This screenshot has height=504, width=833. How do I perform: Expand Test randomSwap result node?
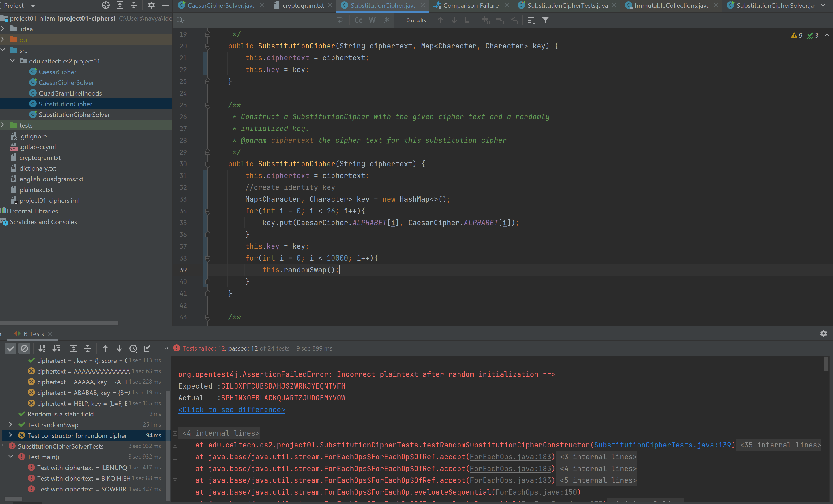pos(10,425)
